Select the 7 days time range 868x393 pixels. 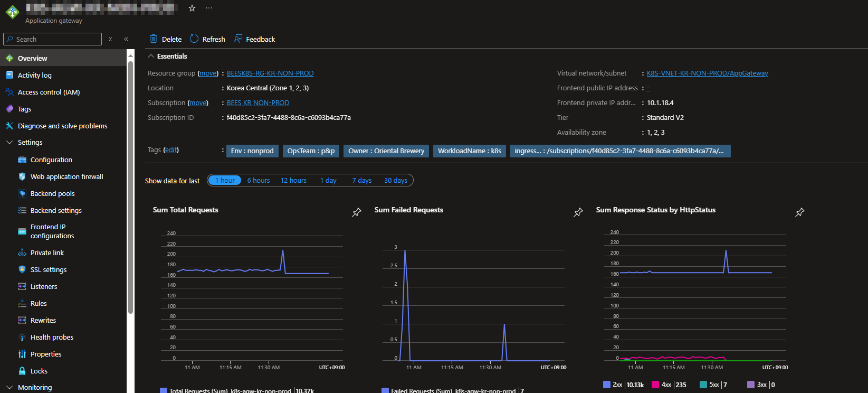(x=362, y=180)
